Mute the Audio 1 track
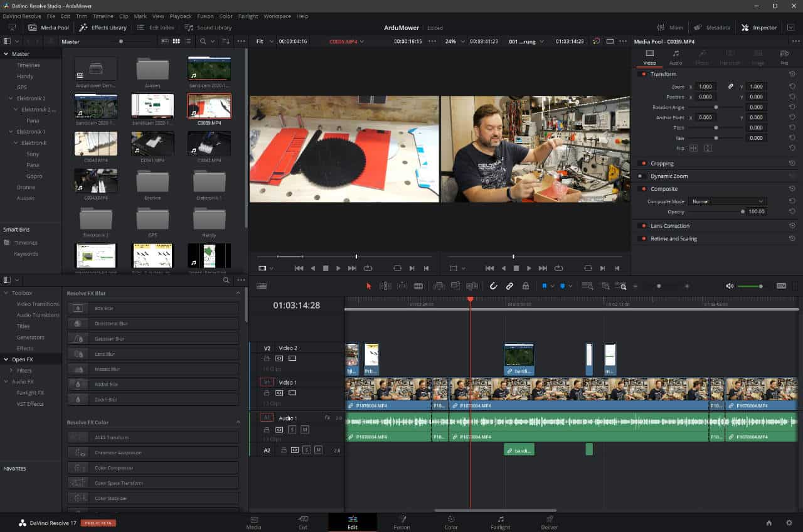803x532 pixels. pos(305,430)
